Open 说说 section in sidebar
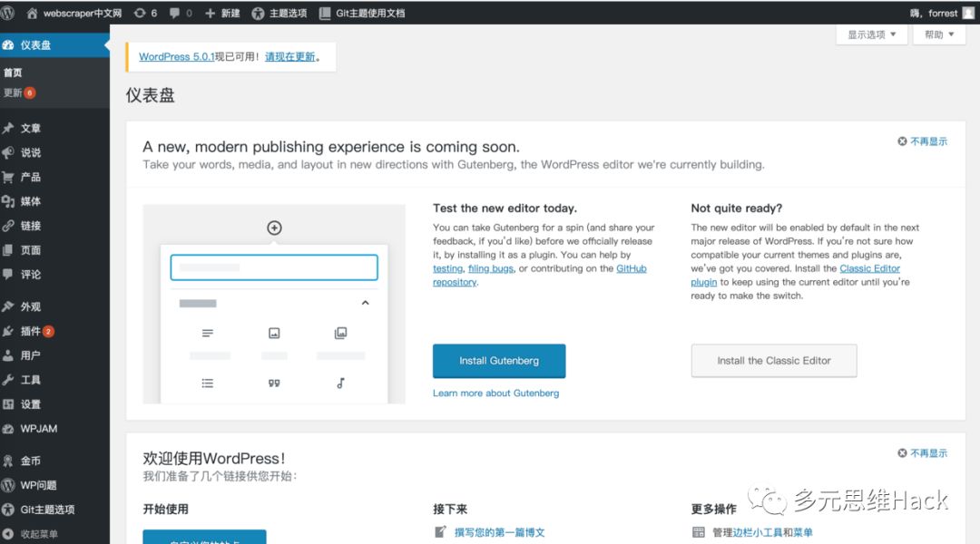980x544 pixels. click(54, 152)
